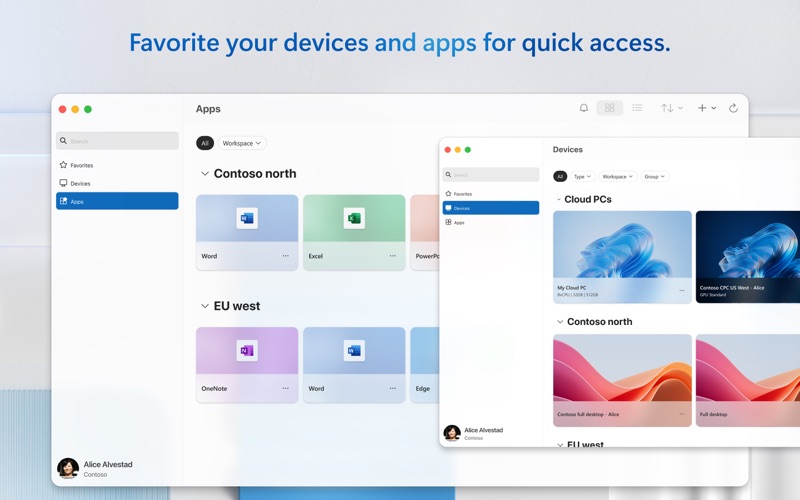Open Workspace filter dropdown in Devices window
The height and width of the screenshot is (500, 800).
coord(617,177)
